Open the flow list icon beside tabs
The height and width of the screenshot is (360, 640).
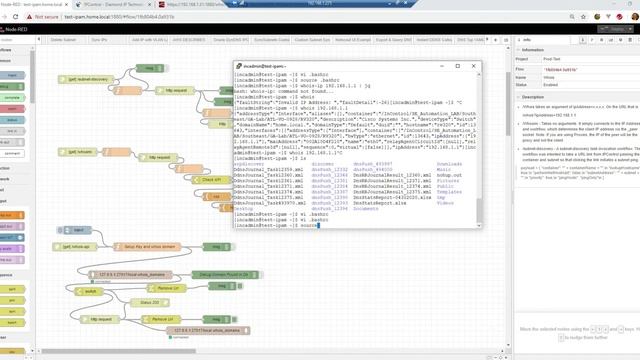click(x=506, y=40)
